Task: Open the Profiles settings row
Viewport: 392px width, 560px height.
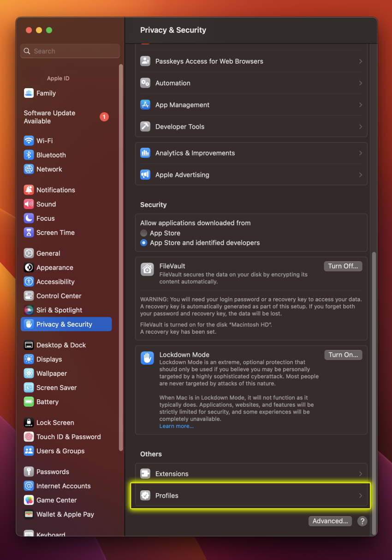Action: point(251,496)
